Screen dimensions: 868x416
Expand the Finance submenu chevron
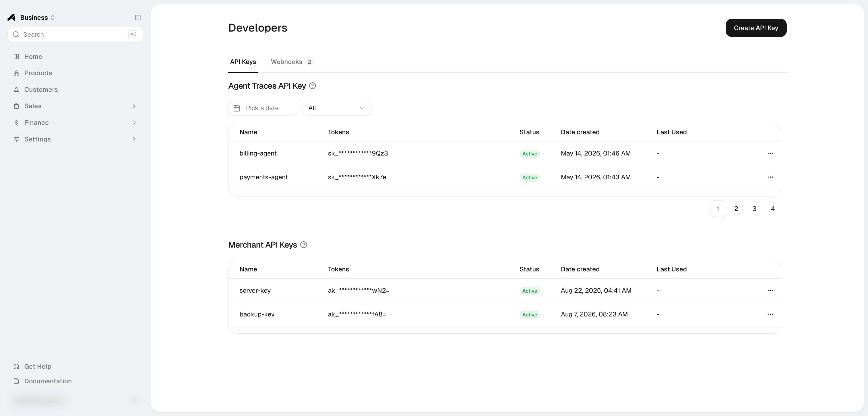134,123
